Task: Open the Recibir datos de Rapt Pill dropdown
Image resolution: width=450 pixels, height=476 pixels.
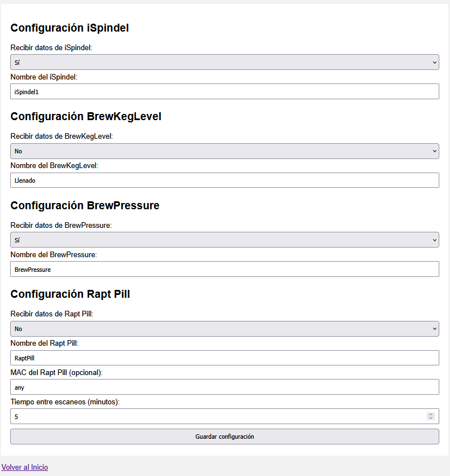Action: click(224, 329)
